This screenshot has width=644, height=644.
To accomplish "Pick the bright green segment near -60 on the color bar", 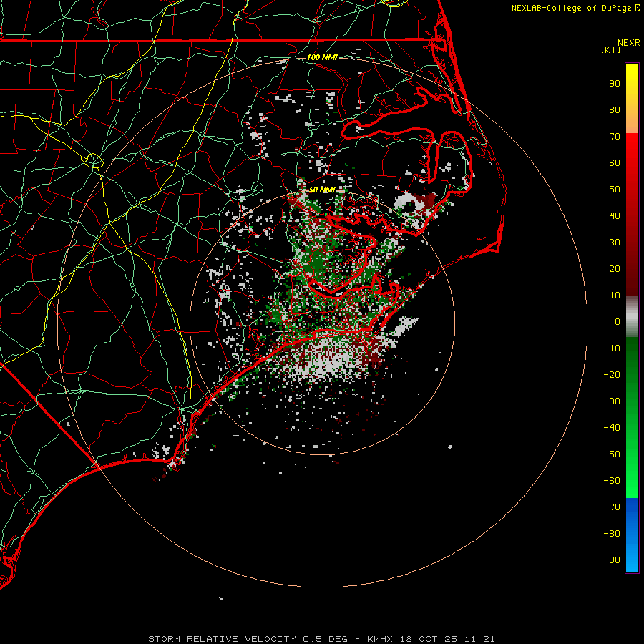I will pos(632,481).
